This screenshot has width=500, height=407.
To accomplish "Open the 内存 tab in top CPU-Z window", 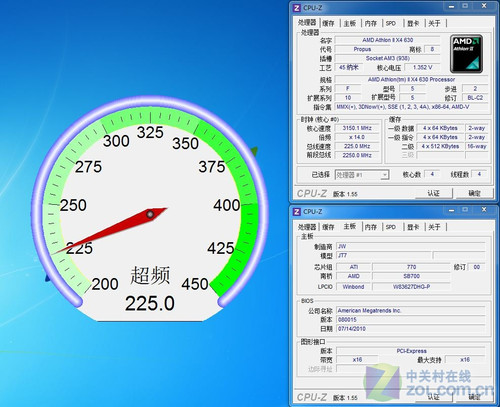I will pyautogui.click(x=371, y=23).
